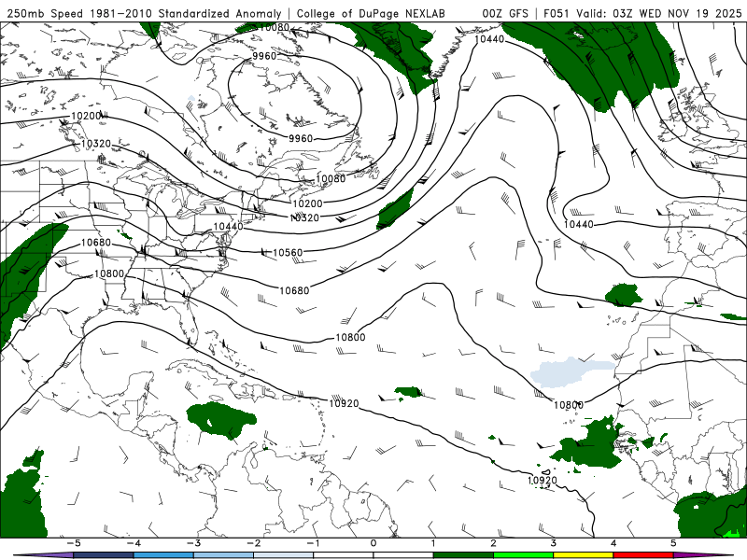Image resolution: width=747 pixels, height=560 pixels.
Task: Click the colorbar tick label 3
Action: click(x=554, y=543)
